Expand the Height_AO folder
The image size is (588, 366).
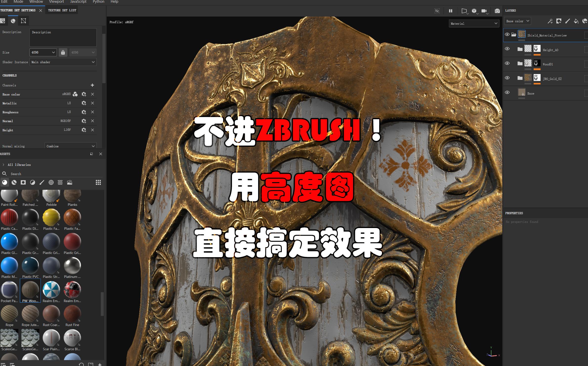click(x=520, y=49)
